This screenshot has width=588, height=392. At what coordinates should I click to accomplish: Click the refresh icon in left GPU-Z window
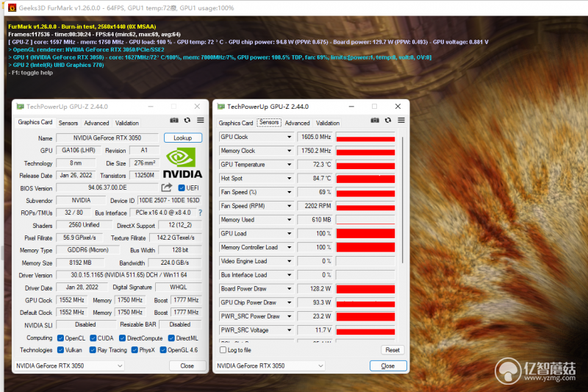click(187, 121)
